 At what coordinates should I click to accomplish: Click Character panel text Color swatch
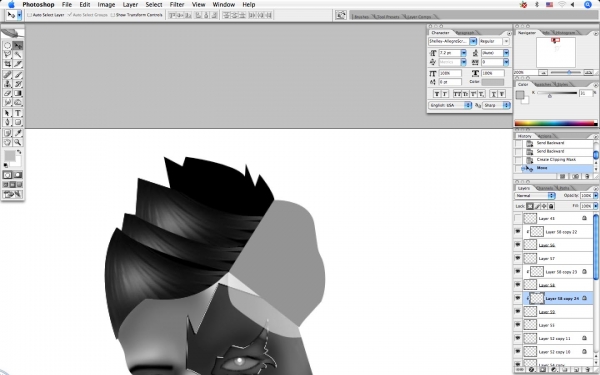492,82
